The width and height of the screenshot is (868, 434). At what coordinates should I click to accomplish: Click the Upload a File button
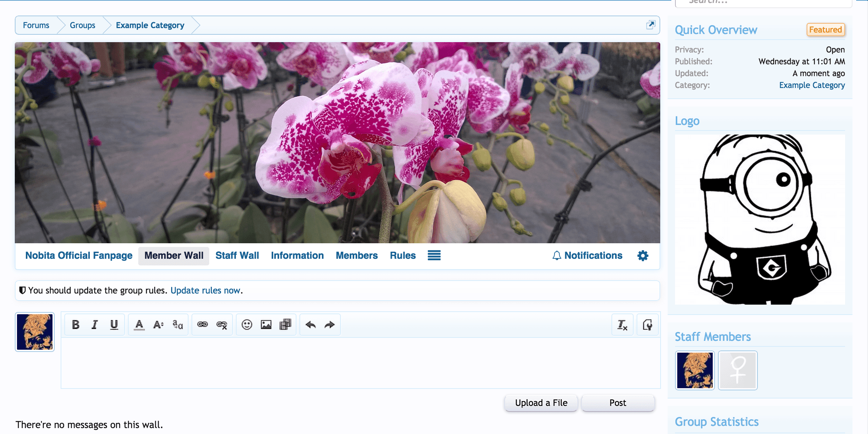click(541, 403)
